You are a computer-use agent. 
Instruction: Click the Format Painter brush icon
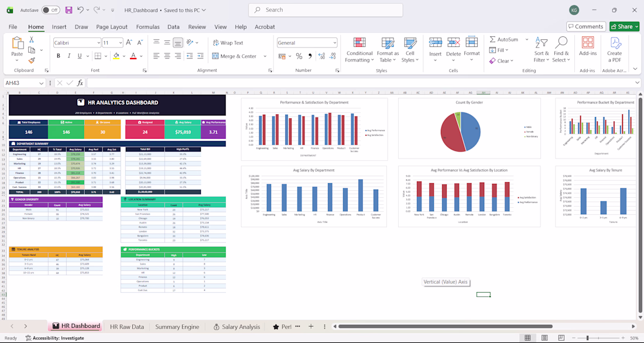32,60
